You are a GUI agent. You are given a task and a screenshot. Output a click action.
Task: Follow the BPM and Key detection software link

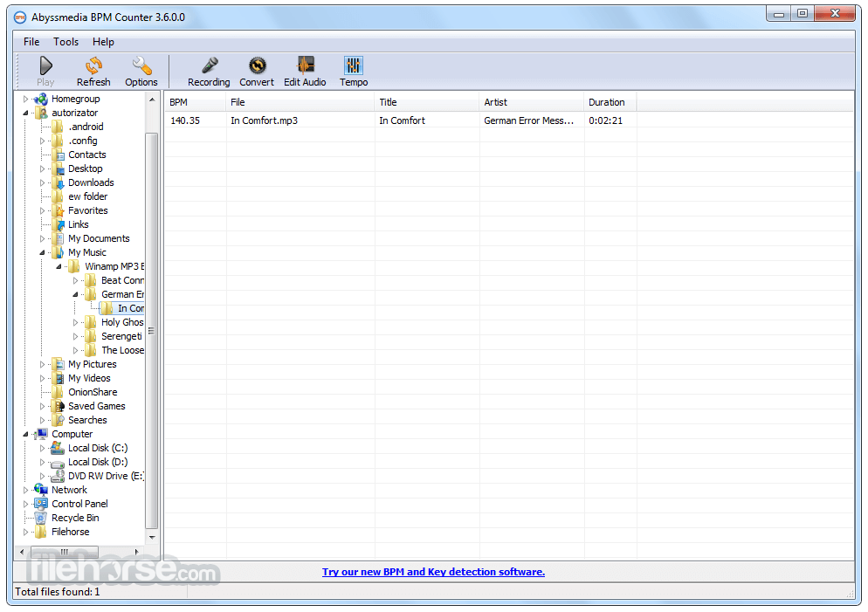(x=433, y=572)
